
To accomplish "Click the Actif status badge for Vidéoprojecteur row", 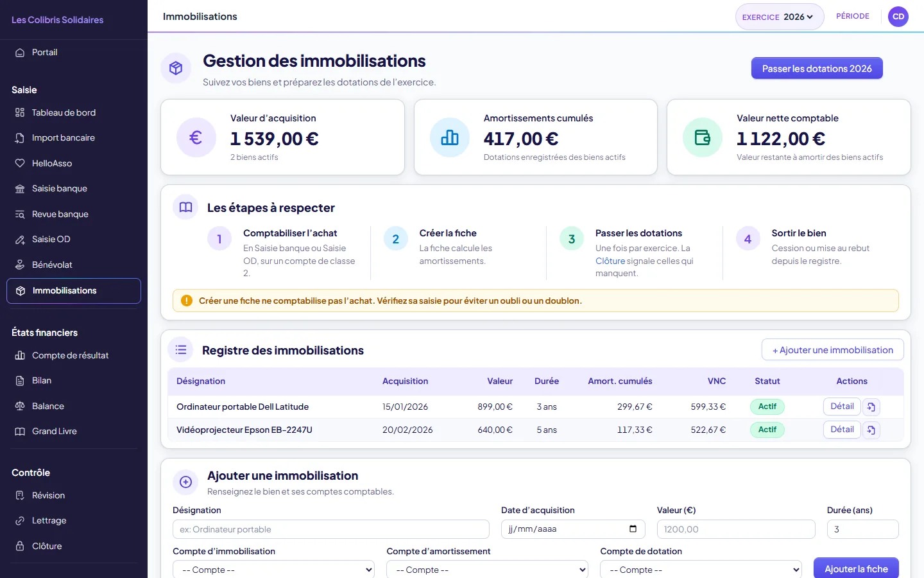I will pos(767,430).
